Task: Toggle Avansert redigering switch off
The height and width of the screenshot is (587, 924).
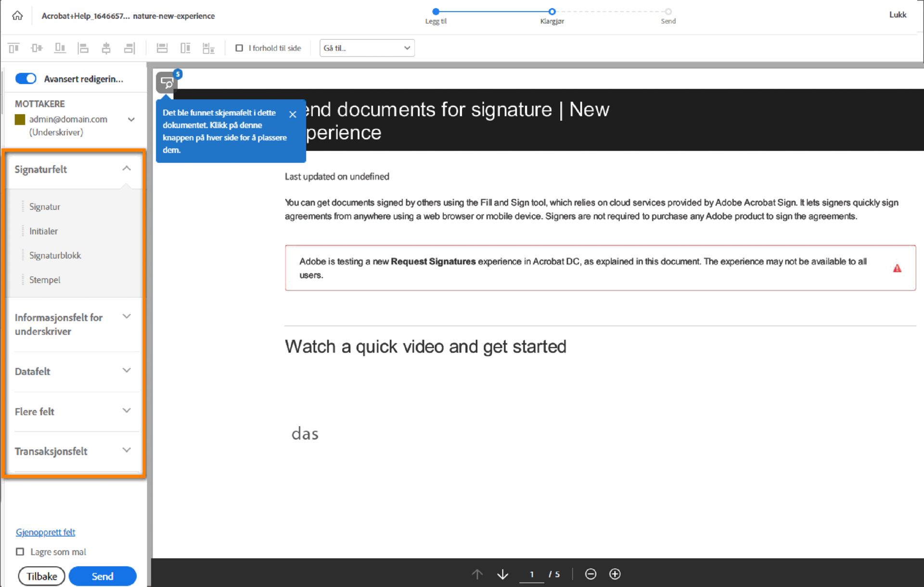Action: coord(26,78)
